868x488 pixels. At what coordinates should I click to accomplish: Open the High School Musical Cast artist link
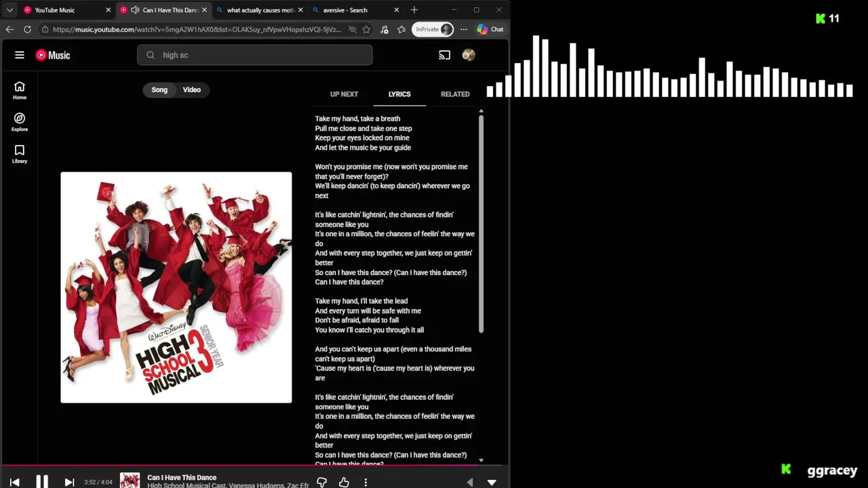[186, 485]
